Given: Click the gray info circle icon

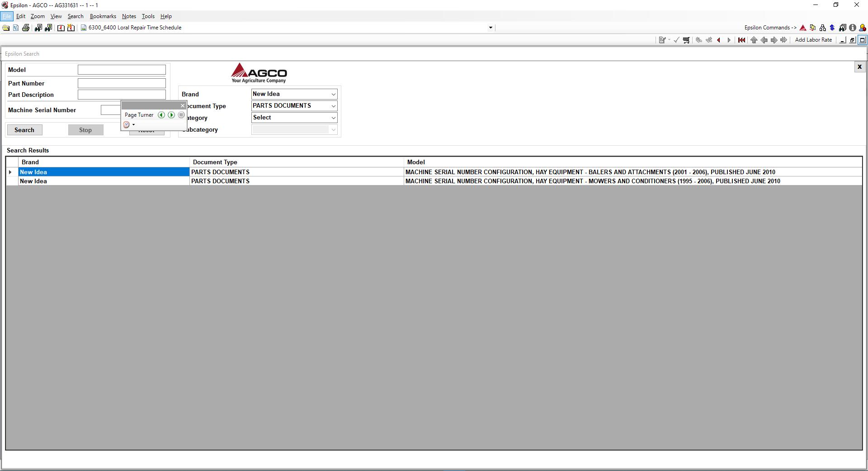Looking at the screenshot, I should 853,28.
